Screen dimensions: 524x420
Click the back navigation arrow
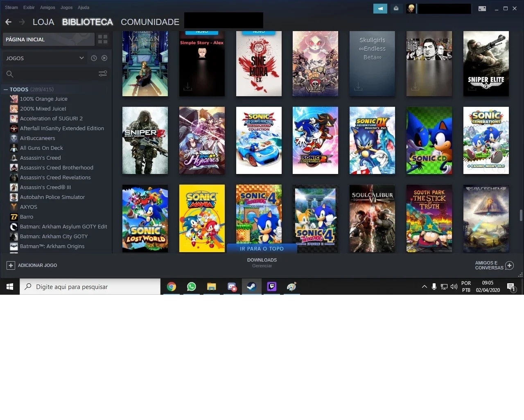(x=8, y=22)
